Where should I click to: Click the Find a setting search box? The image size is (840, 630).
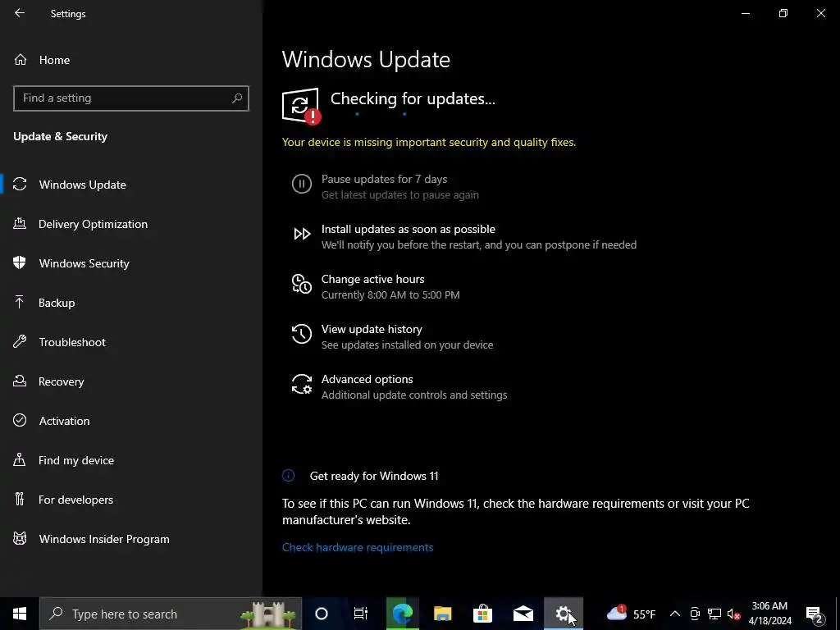[131, 98]
